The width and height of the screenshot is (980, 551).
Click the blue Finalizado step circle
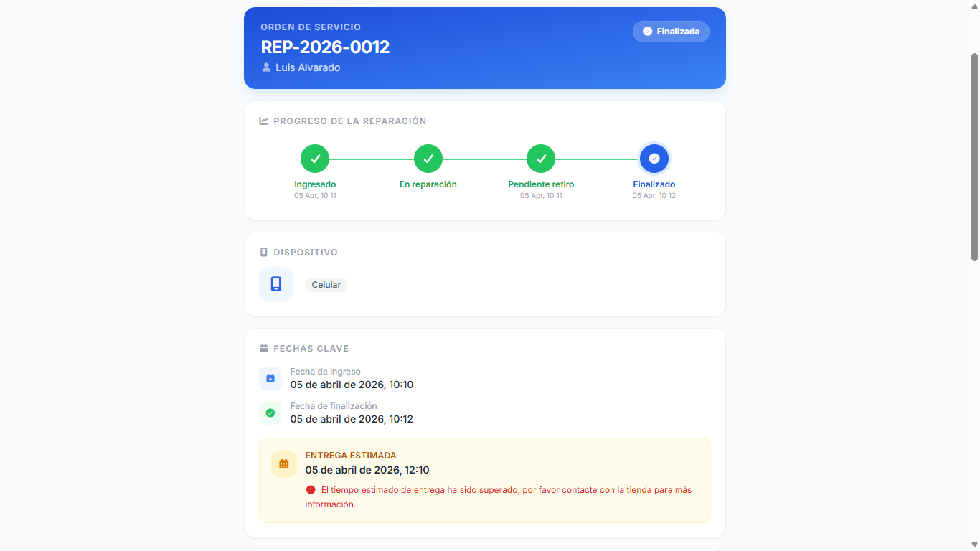654,159
